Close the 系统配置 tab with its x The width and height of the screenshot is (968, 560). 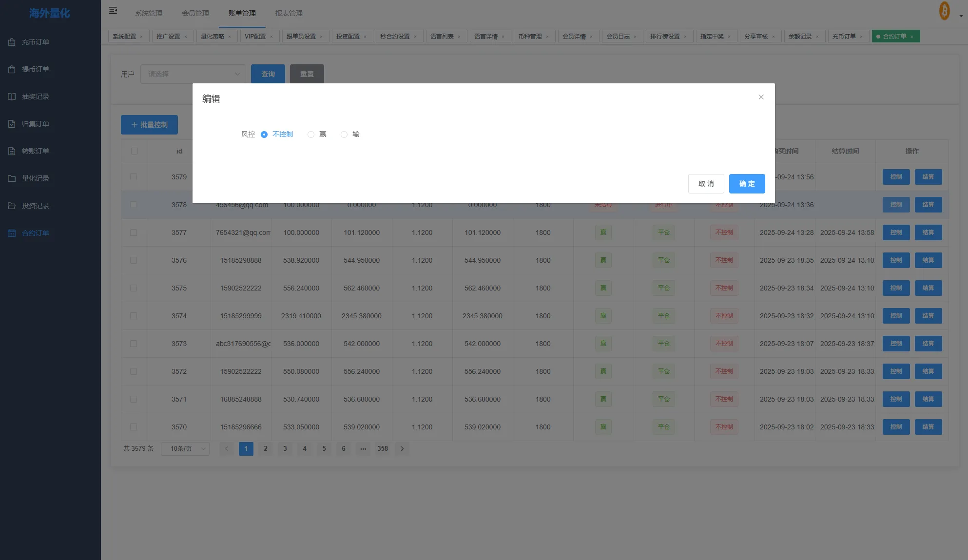[x=142, y=37]
